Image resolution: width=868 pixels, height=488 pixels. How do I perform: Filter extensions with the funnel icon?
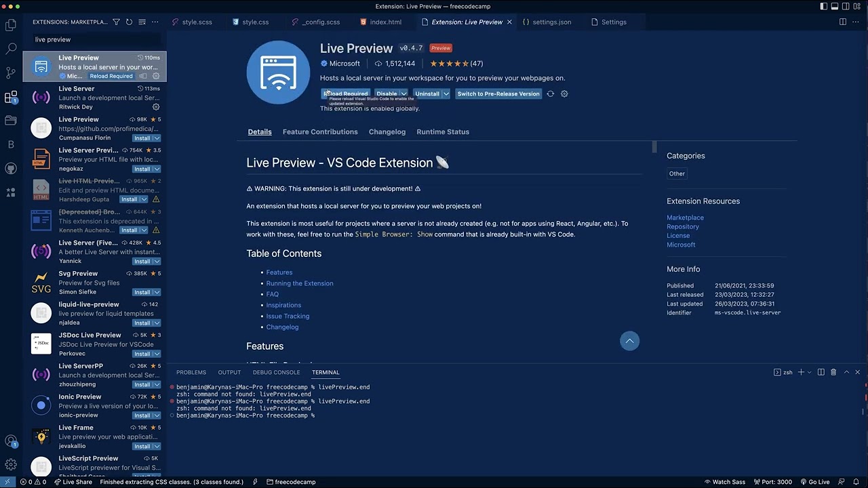click(116, 22)
